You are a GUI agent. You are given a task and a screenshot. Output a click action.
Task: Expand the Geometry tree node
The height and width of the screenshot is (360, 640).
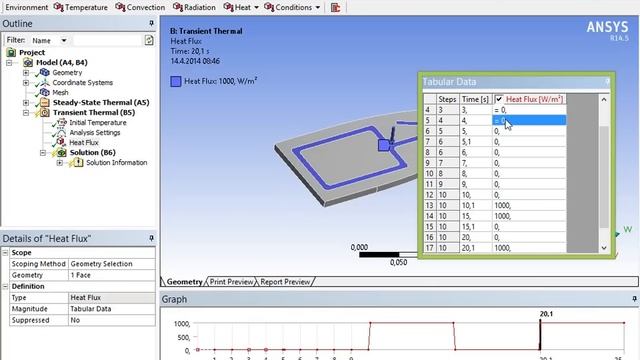(x=26, y=73)
